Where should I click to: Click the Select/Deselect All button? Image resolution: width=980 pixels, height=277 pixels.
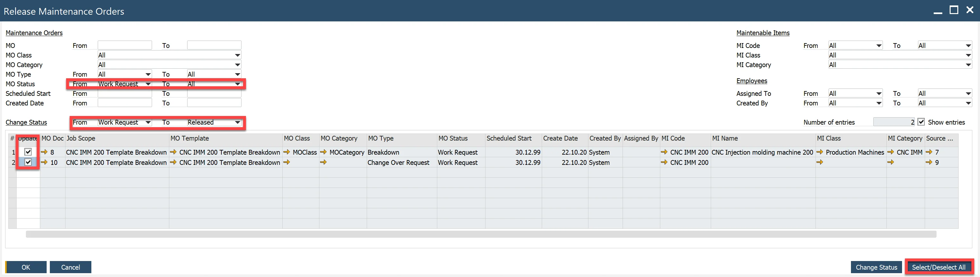[938, 267]
